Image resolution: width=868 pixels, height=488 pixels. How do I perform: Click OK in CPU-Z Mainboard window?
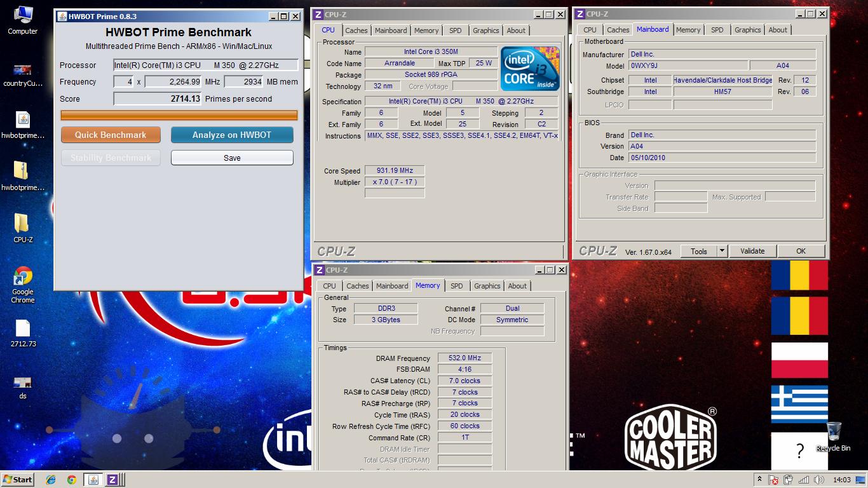(x=801, y=251)
